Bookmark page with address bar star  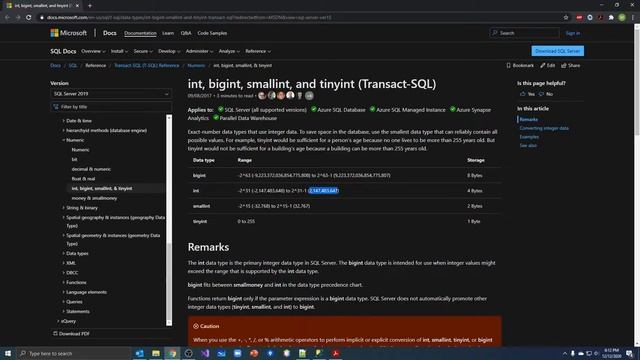click(x=566, y=17)
